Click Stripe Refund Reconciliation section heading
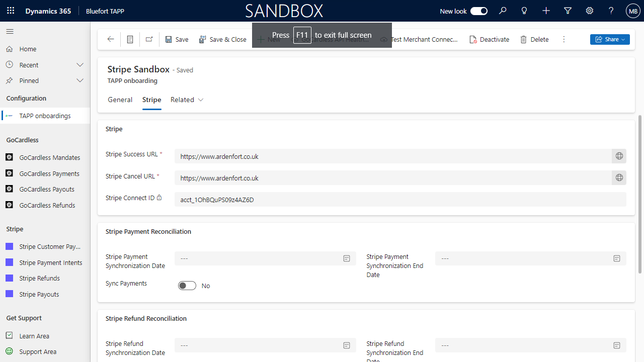 [x=146, y=319]
